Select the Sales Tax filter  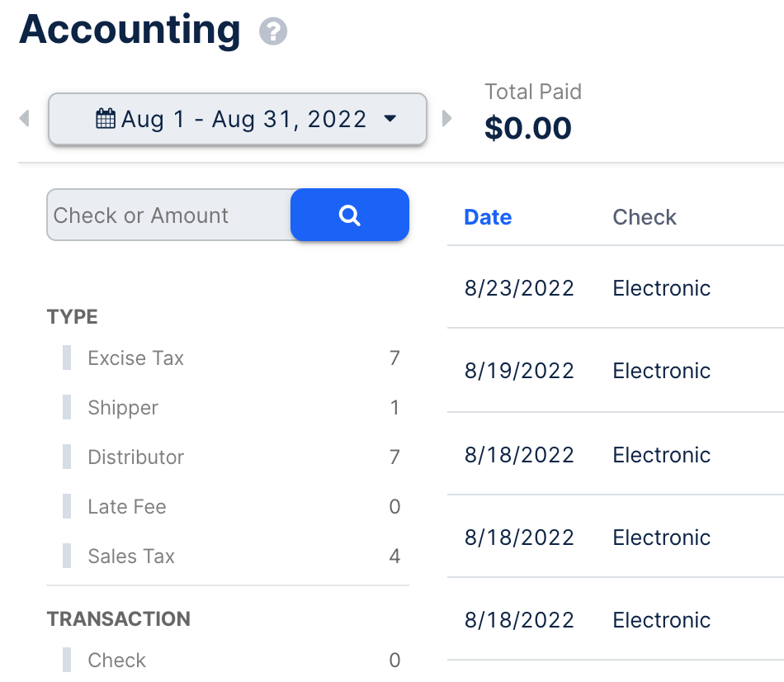[x=131, y=556]
